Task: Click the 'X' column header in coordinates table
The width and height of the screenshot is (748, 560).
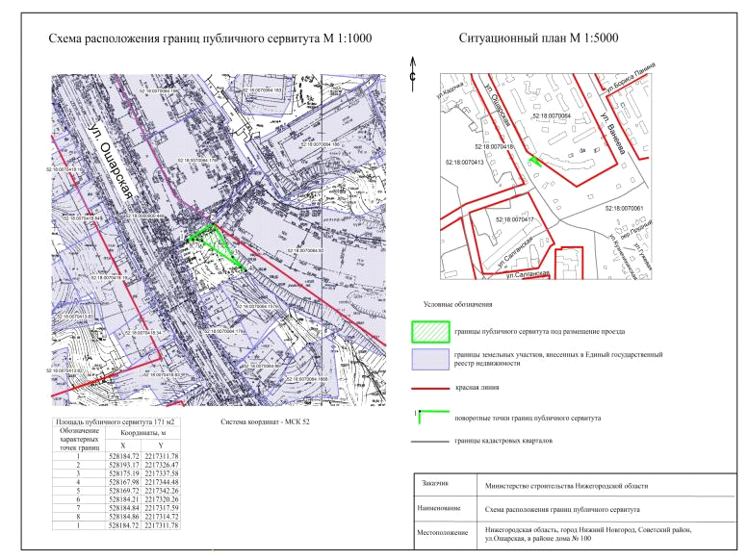Action: (x=123, y=445)
